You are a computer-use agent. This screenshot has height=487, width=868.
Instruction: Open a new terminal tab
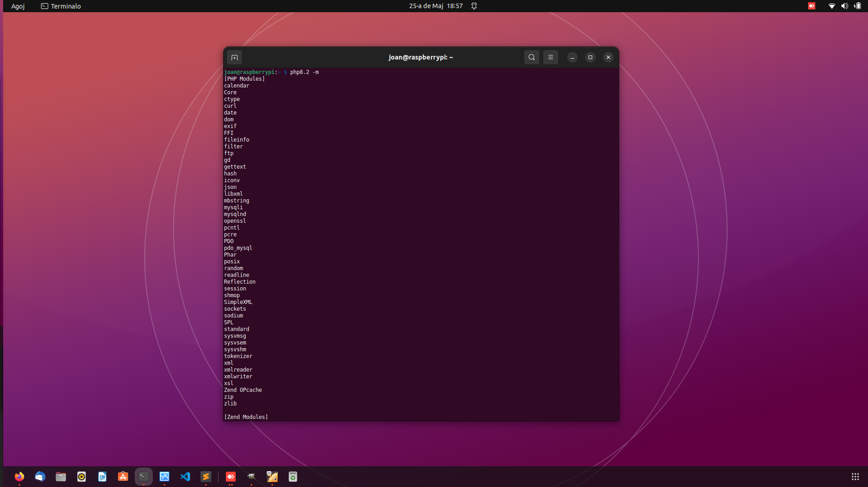234,57
